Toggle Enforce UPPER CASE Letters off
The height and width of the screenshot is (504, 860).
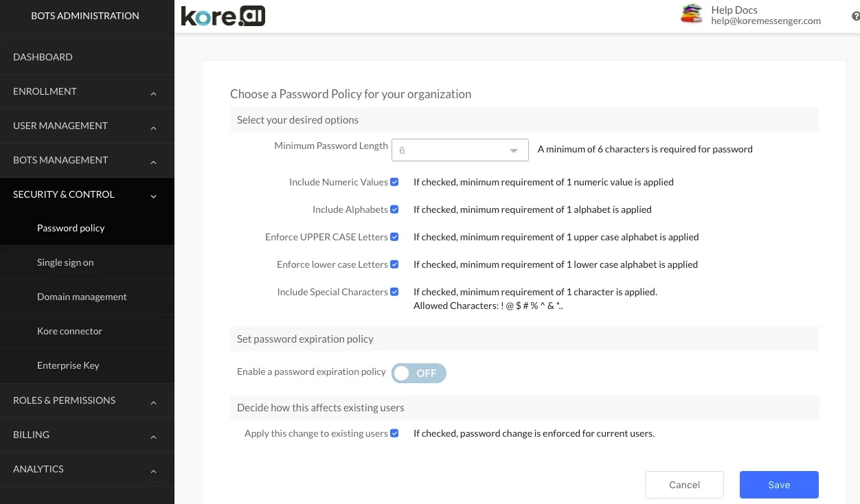(x=394, y=236)
